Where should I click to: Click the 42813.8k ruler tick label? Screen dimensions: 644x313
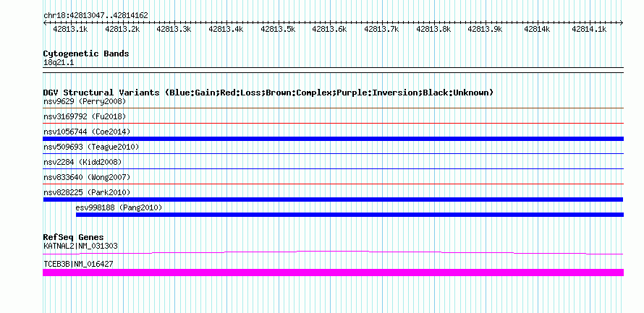pyautogui.click(x=433, y=29)
